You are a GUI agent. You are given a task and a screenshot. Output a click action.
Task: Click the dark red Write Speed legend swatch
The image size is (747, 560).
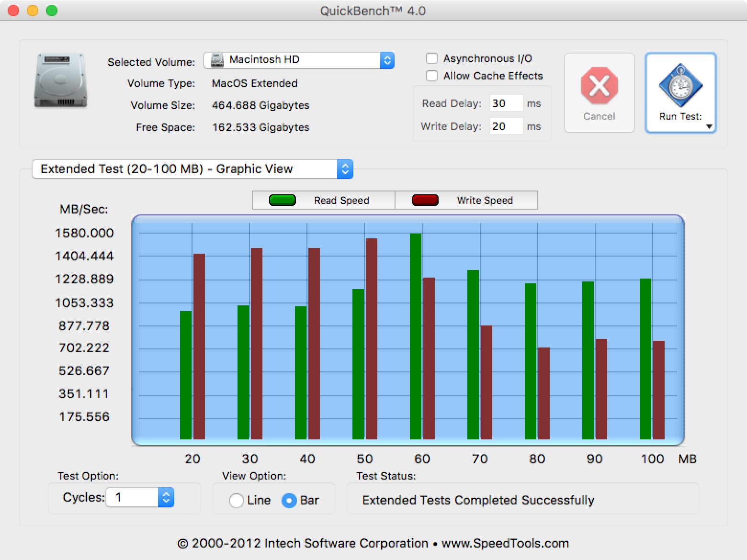click(425, 200)
